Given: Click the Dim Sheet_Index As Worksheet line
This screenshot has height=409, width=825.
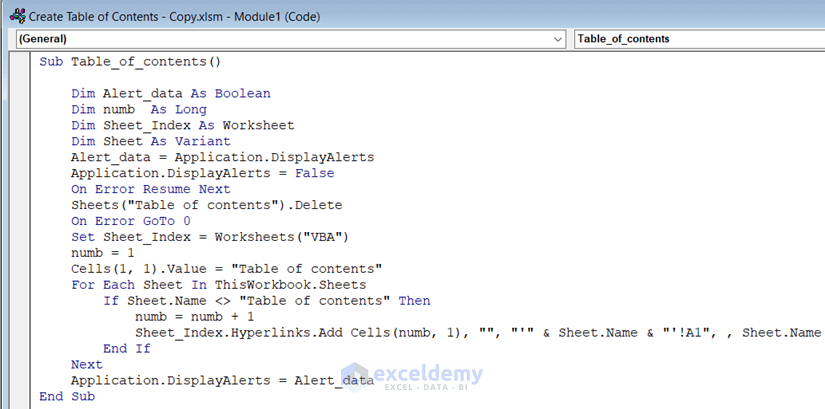Looking at the screenshot, I should (183, 125).
